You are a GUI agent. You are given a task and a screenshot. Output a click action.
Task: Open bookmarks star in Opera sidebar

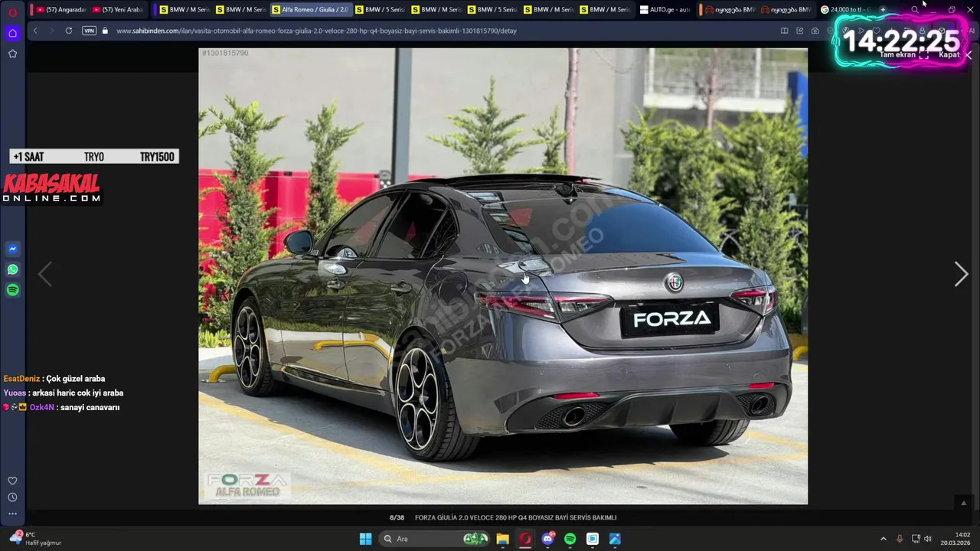click(12, 54)
